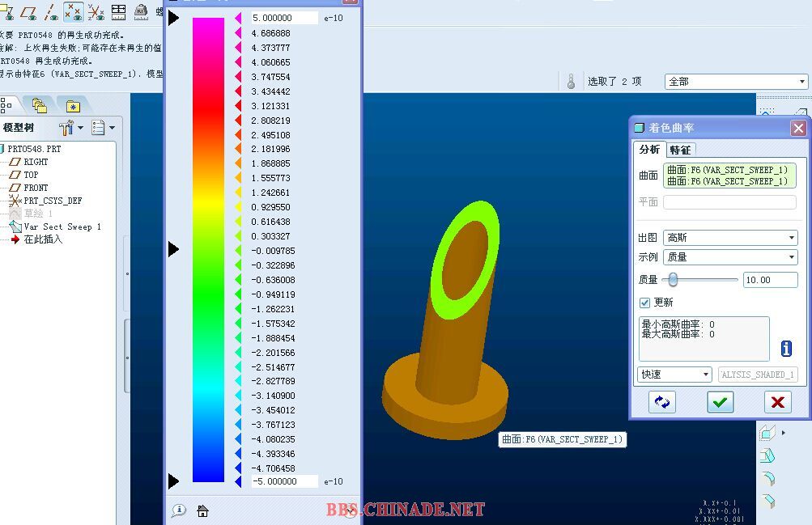812x525 pixels.
Task: Click the 5.000000 maximum value field
Action: tap(284, 18)
